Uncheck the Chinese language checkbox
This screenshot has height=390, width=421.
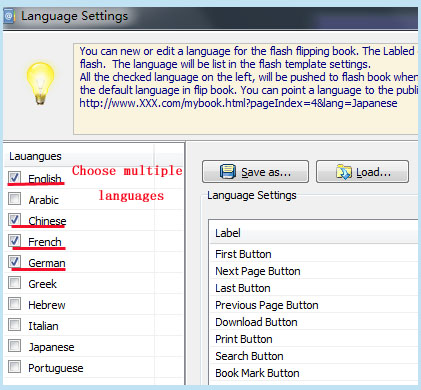(14, 220)
